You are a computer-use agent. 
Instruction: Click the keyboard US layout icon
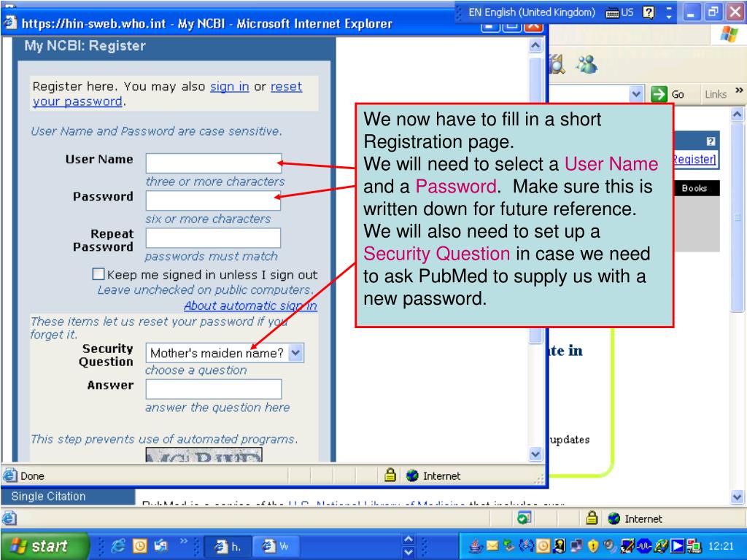tap(619, 12)
